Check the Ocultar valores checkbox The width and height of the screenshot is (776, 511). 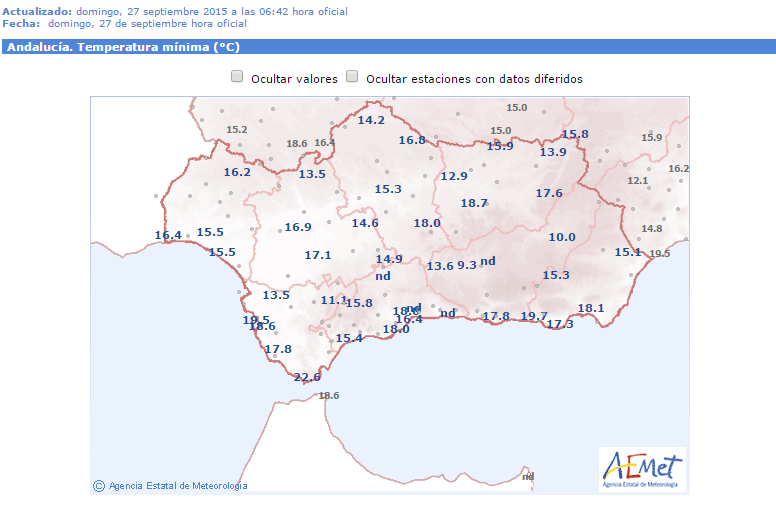coord(237,76)
